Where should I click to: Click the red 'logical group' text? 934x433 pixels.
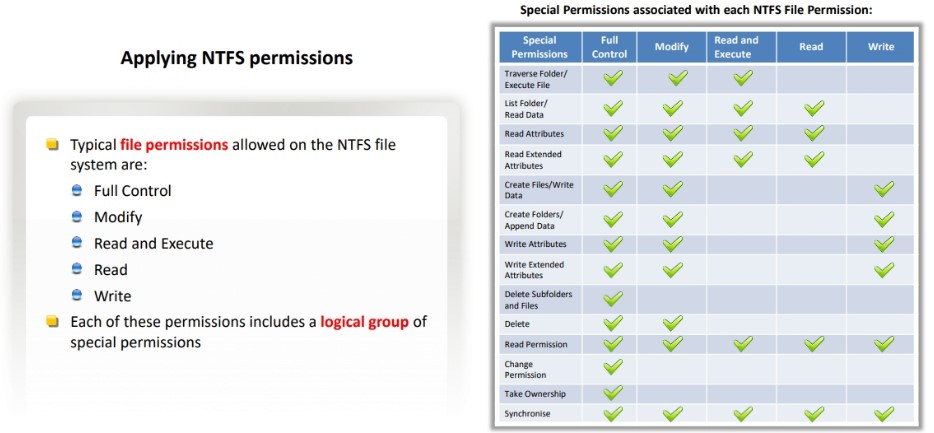click(365, 322)
